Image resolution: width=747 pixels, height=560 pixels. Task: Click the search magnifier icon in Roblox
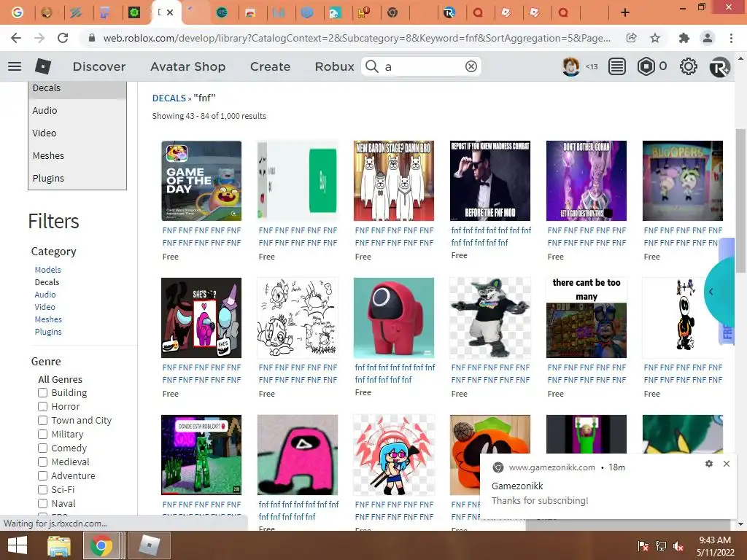point(372,66)
